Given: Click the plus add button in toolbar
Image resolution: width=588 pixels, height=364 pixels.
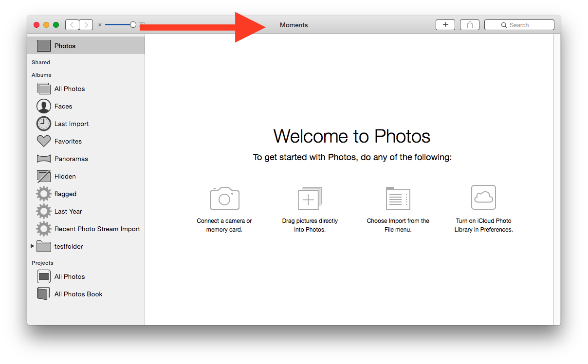Looking at the screenshot, I should tap(445, 25).
